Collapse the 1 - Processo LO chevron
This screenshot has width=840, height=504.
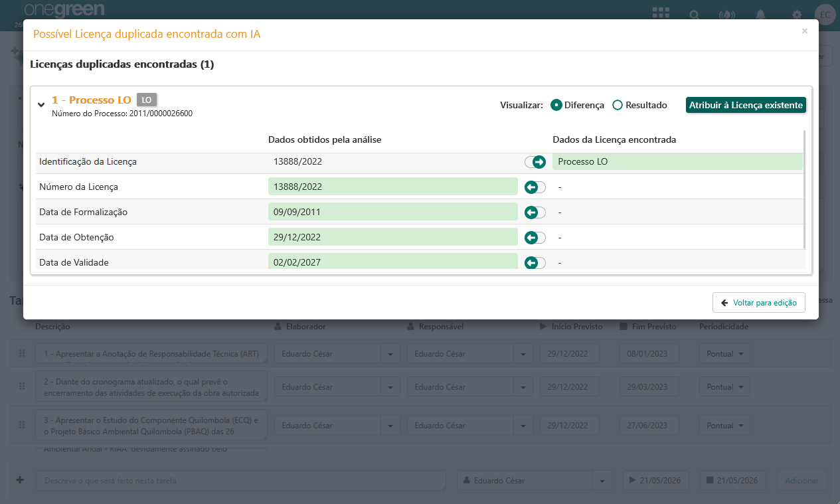pos(41,104)
